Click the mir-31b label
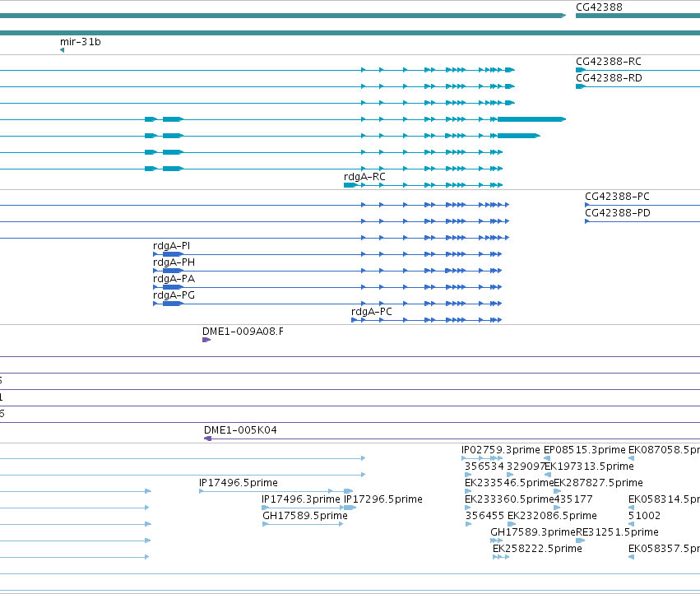Image resolution: width=700 pixels, height=594 pixels. pos(81,42)
